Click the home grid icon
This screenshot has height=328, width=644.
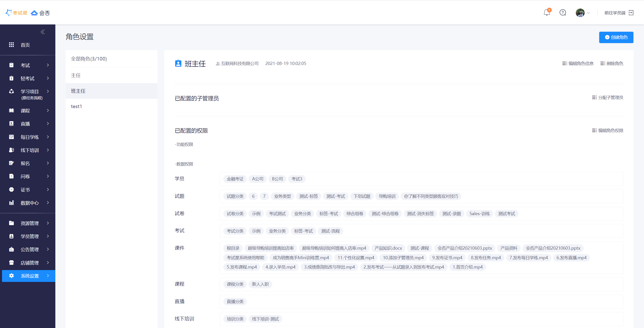click(x=11, y=45)
